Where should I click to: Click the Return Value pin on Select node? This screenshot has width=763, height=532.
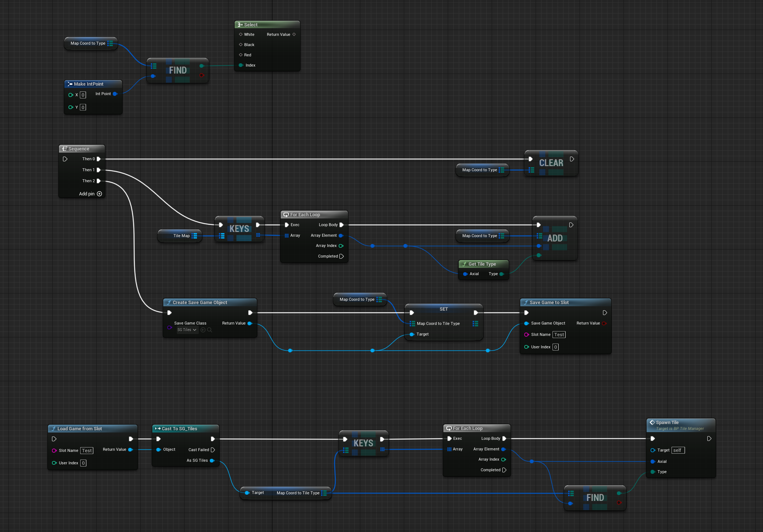tap(294, 34)
